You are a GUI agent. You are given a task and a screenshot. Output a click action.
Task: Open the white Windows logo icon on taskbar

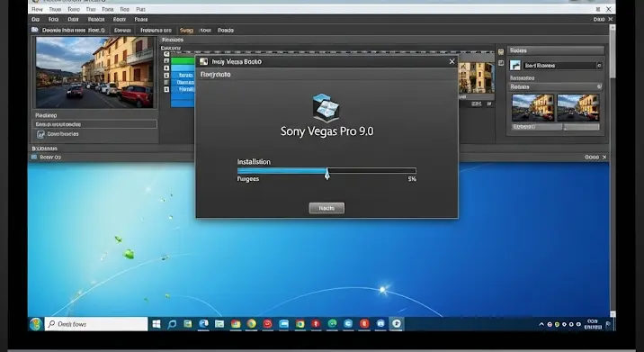click(x=157, y=324)
